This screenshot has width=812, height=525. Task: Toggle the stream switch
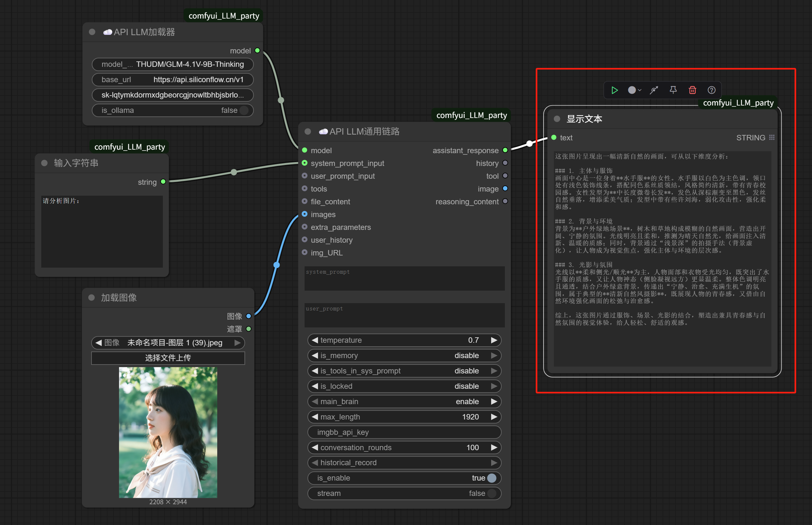point(491,493)
